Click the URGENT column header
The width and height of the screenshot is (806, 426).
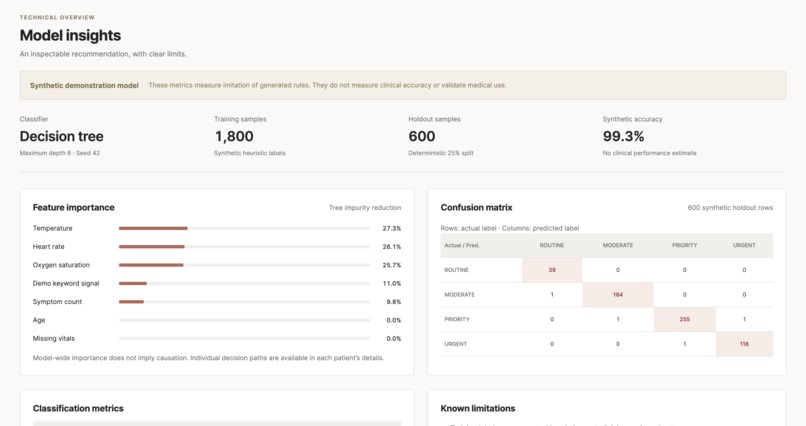tap(744, 246)
